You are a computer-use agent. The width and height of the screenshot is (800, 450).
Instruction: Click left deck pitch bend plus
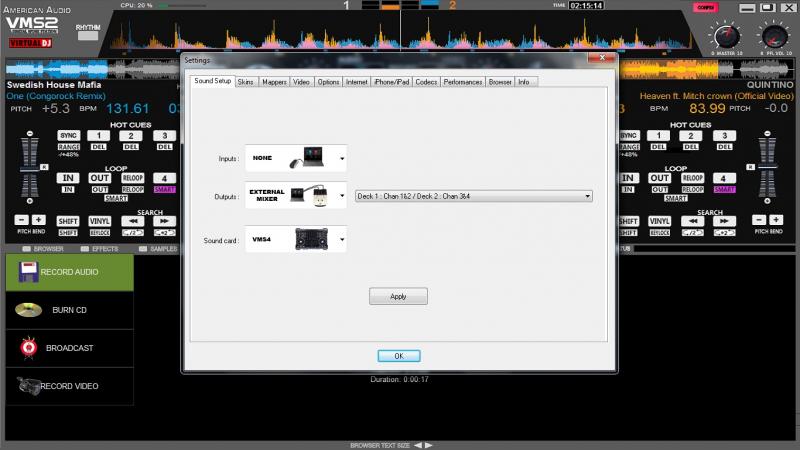click(39, 220)
